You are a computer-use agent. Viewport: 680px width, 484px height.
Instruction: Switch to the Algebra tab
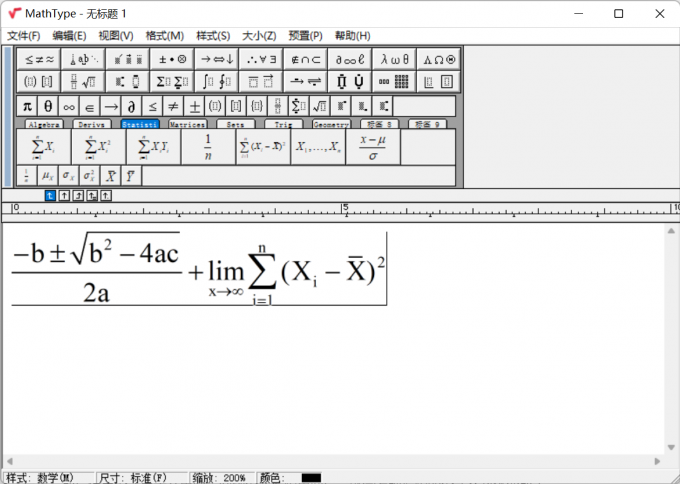point(44,125)
